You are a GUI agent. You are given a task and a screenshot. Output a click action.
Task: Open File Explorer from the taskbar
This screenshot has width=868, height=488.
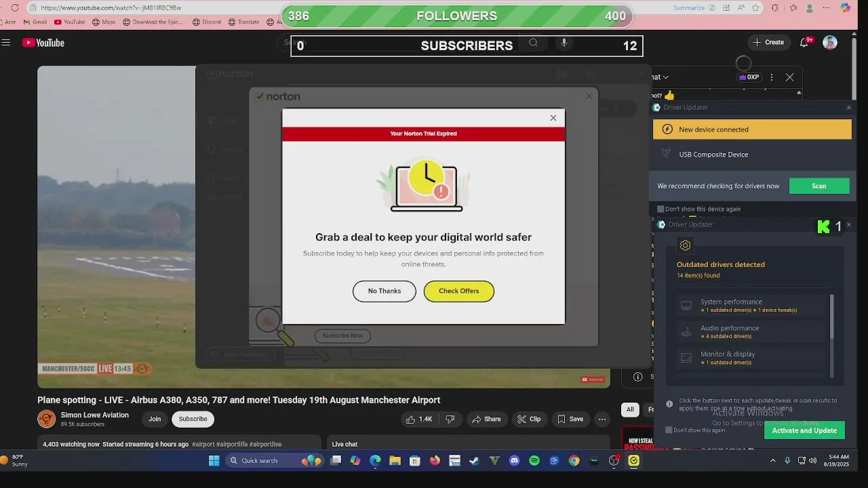(395, 461)
